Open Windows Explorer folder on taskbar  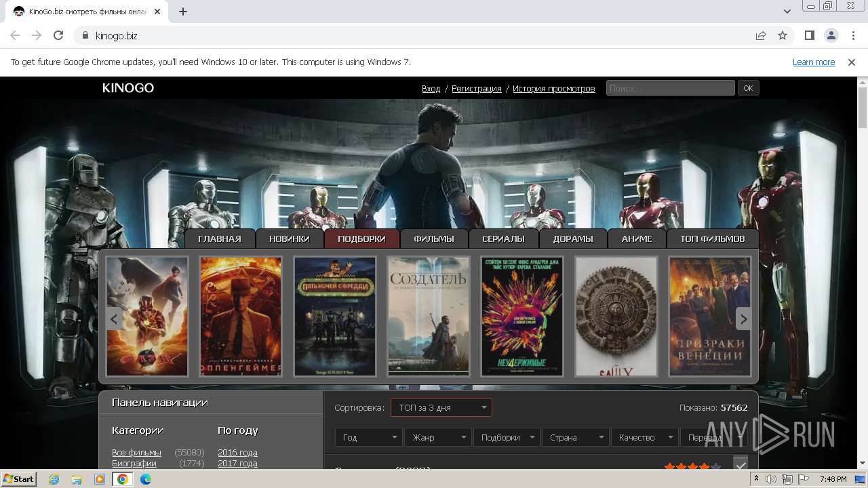(77, 479)
